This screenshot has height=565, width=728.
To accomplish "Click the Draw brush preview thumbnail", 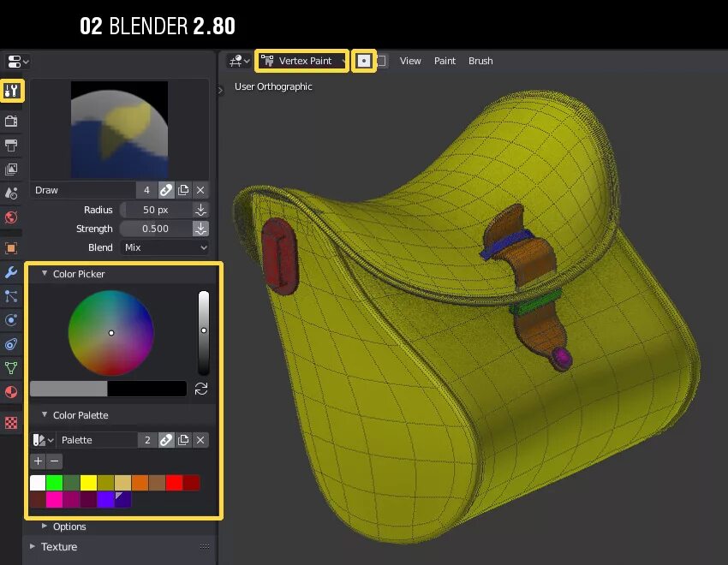I will click(119, 129).
